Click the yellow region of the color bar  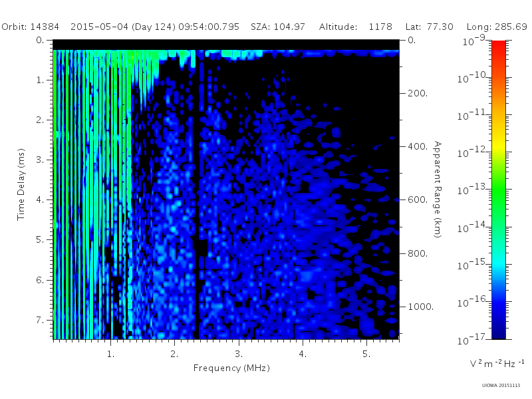(499, 144)
